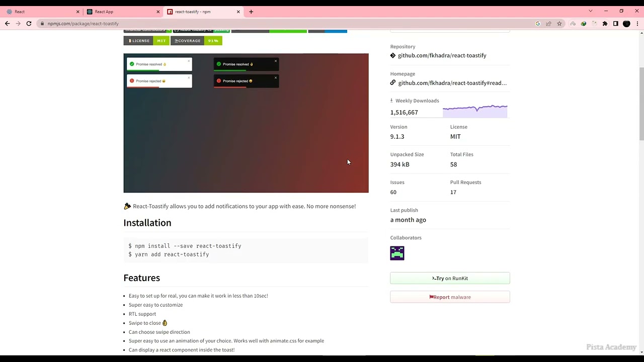Image resolution: width=644 pixels, height=362 pixels.
Task: Click the weekly downloads sparkline chart
Action: click(x=475, y=111)
